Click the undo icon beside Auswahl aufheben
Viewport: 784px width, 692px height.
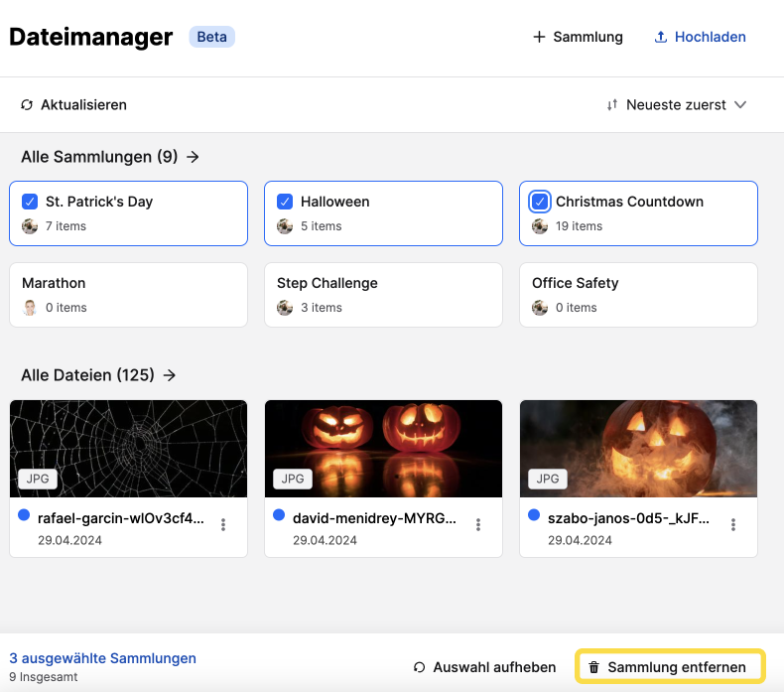coord(420,667)
